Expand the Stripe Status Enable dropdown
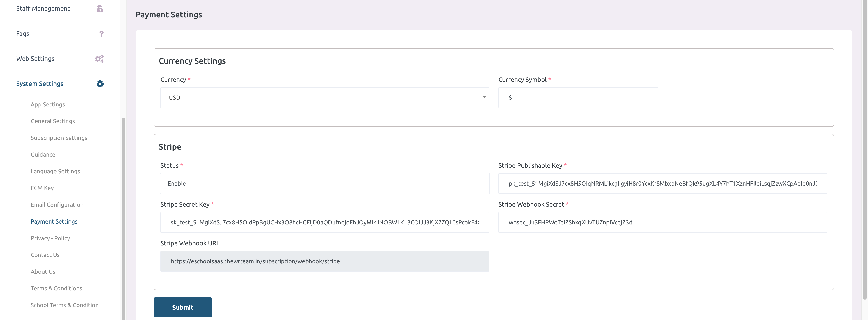Viewport: 868px width, 320px height. pos(324,184)
